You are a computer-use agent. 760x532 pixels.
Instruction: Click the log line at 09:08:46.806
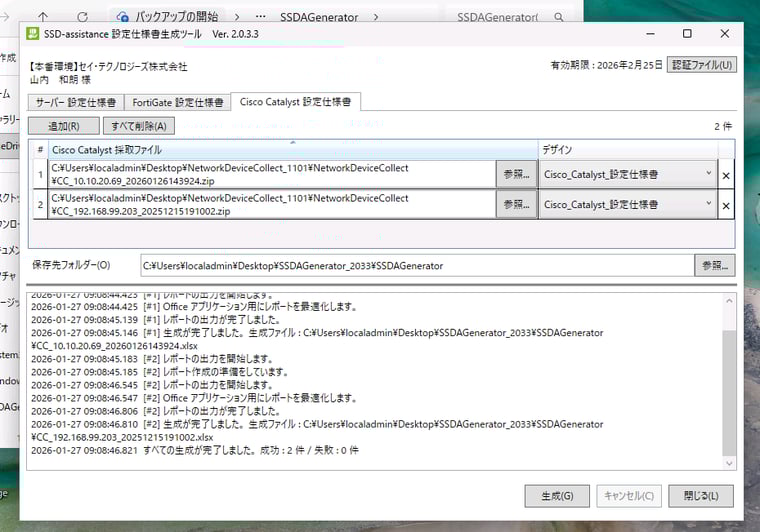(x=156, y=411)
